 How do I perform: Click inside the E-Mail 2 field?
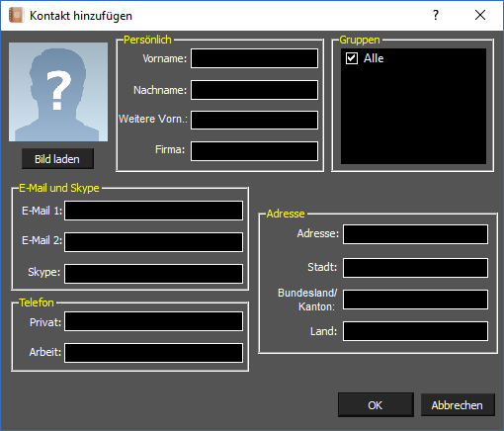coord(153,242)
